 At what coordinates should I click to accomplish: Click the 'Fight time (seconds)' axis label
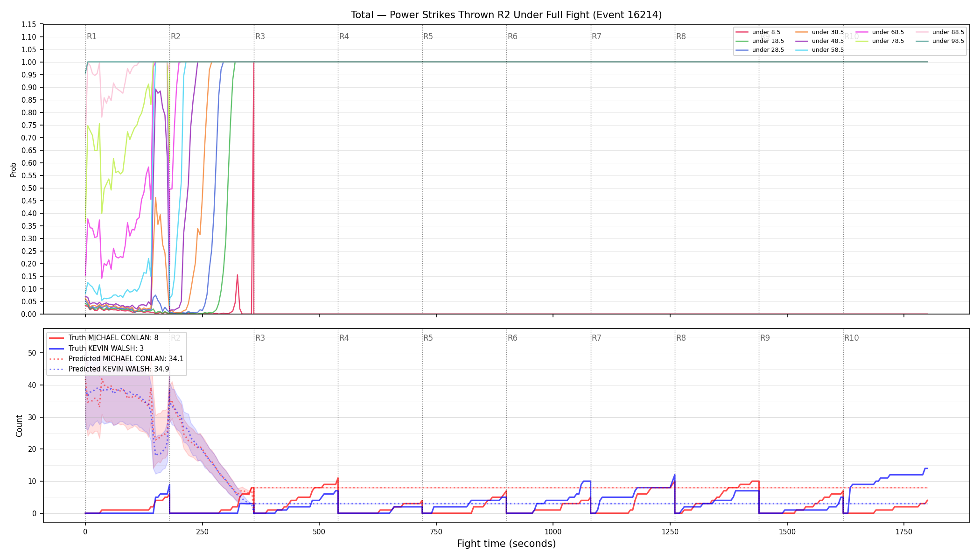(x=506, y=544)
